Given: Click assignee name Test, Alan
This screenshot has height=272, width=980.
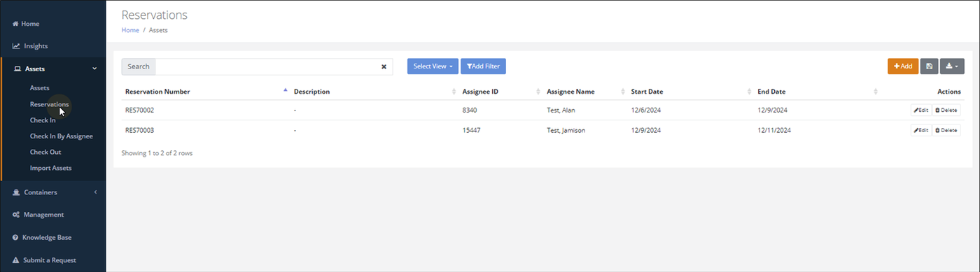Looking at the screenshot, I should coord(561,110).
